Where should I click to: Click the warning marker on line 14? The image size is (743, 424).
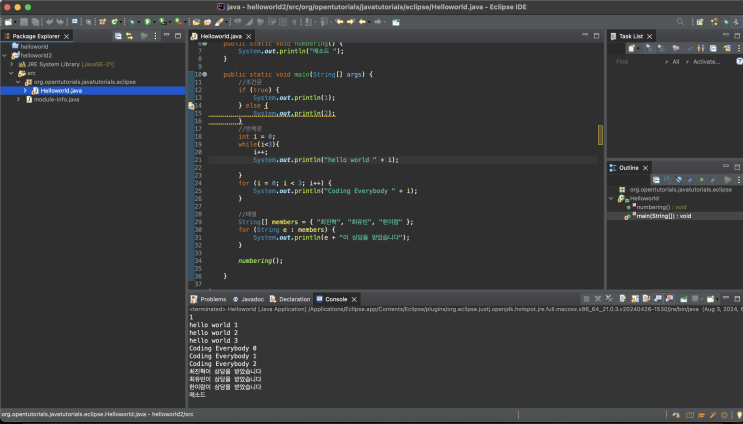click(x=191, y=106)
